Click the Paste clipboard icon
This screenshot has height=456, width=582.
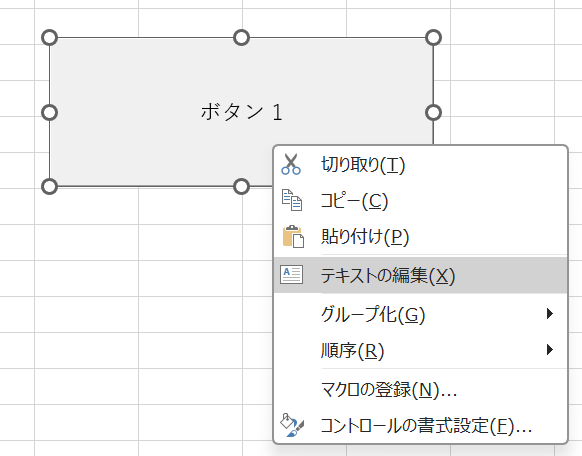(x=293, y=236)
